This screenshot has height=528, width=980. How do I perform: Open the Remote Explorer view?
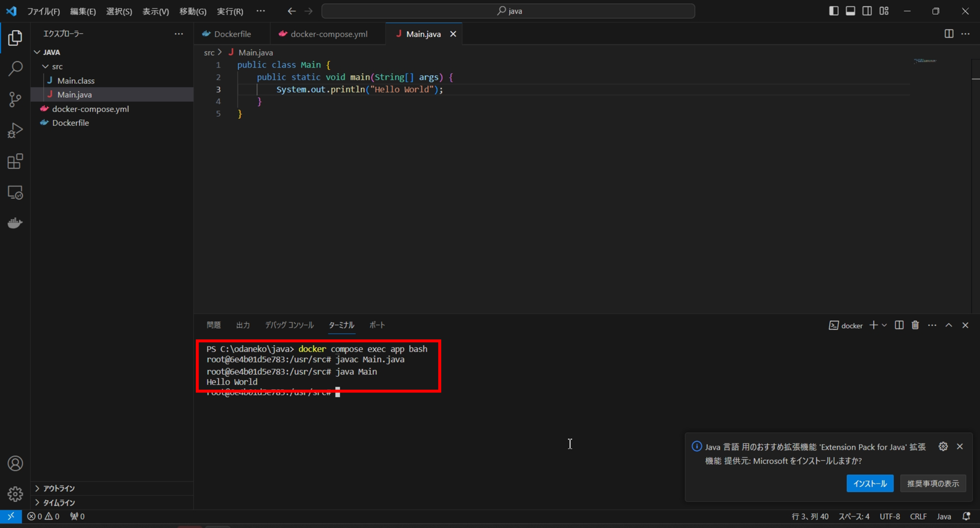(x=15, y=192)
